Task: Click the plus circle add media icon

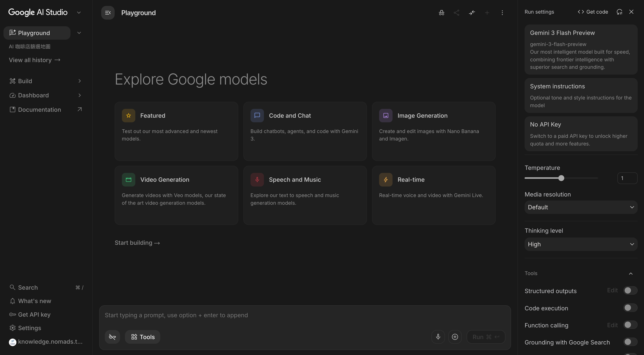Action: [x=455, y=337]
